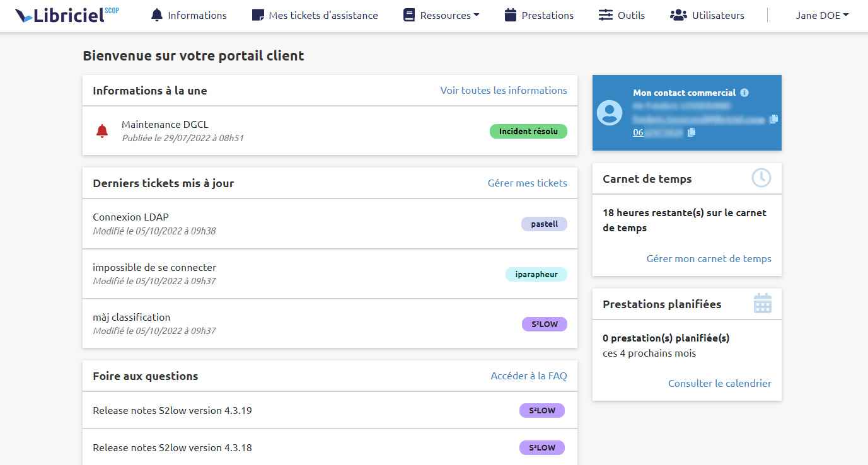Click the 18 heures restante(s) text

[x=685, y=220]
